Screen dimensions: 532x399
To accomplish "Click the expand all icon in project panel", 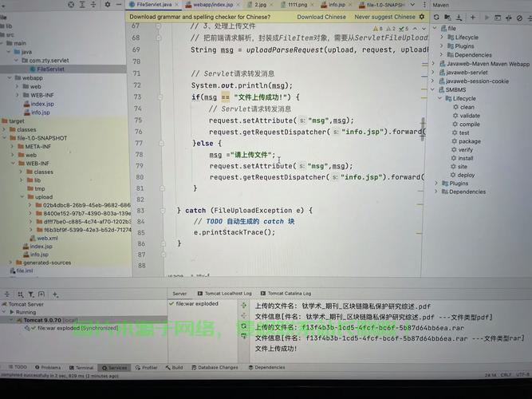I will coord(82,5).
